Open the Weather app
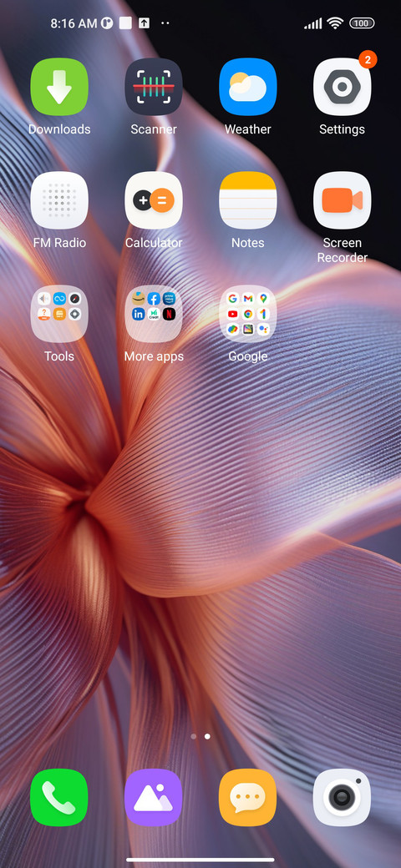This screenshot has height=868, width=401. click(247, 87)
